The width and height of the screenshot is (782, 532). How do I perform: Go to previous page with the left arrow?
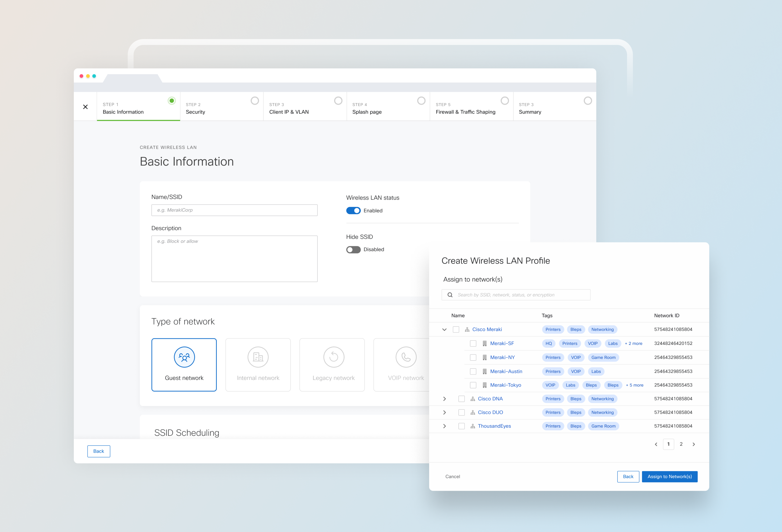pyautogui.click(x=656, y=444)
